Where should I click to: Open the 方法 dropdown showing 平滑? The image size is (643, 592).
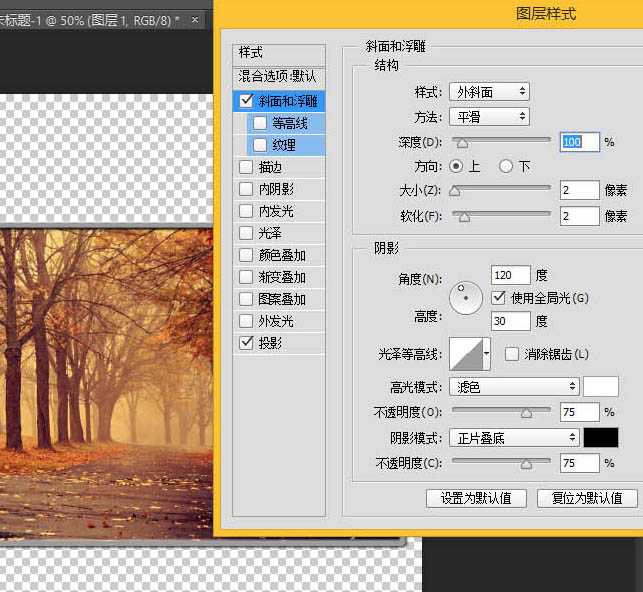(x=489, y=117)
